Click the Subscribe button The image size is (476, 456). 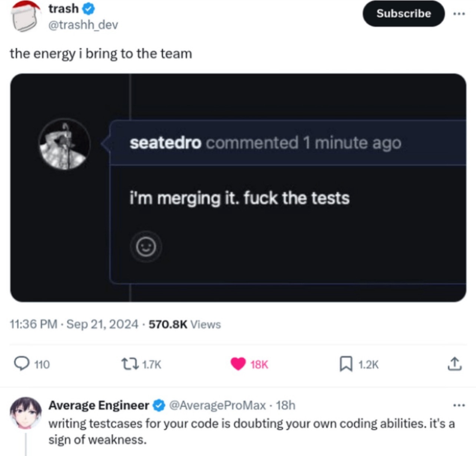(x=403, y=14)
